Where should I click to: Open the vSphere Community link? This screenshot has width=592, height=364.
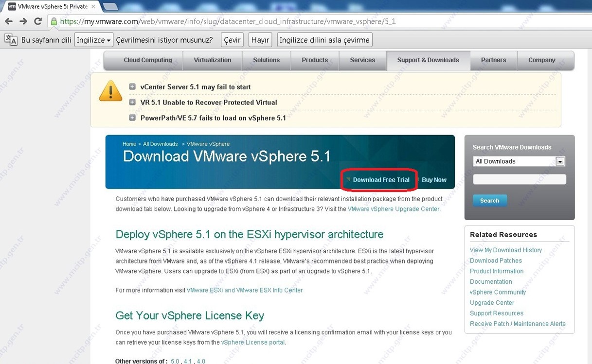click(498, 292)
